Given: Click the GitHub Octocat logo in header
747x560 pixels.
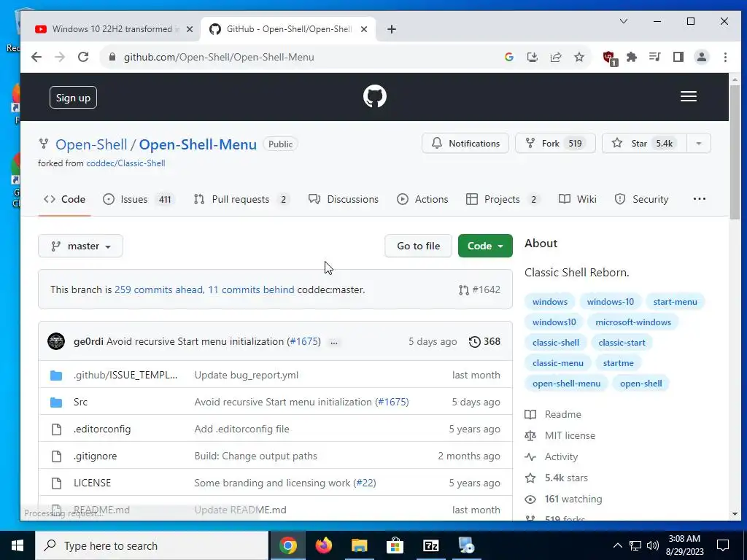Looking at the screenshot, I should click(x=374, y=97).
